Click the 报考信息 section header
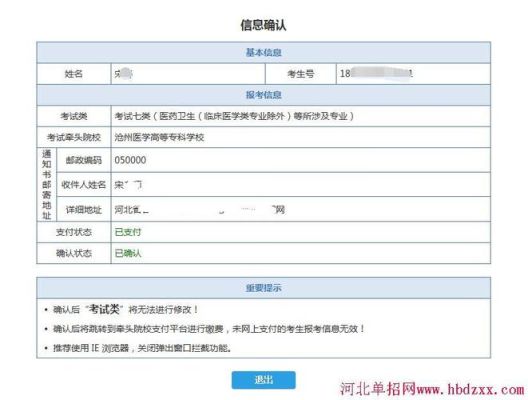 (x=263, y=95)
